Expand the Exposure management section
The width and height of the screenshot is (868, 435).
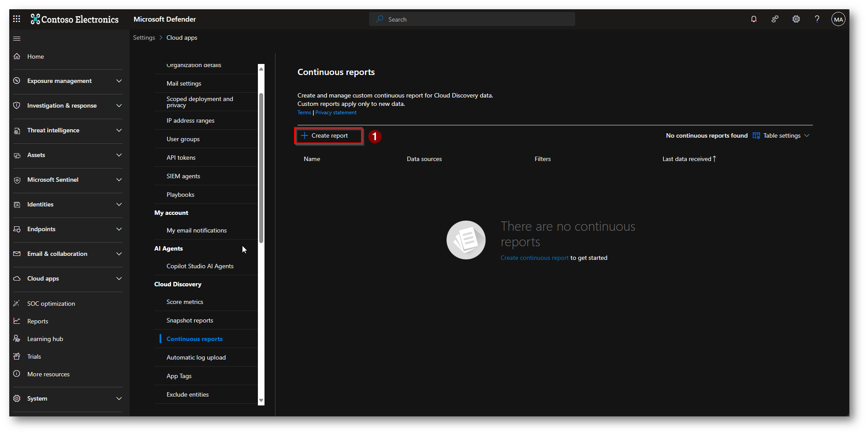(119, 81)
